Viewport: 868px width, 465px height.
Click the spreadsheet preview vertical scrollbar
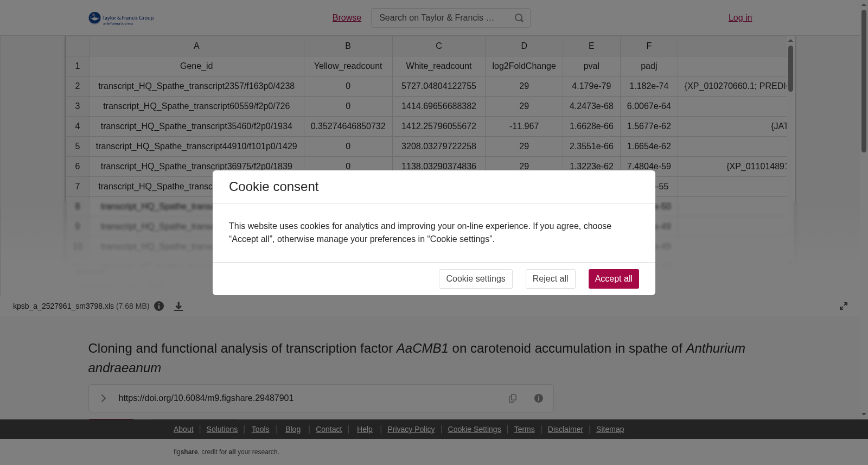[x=790, y=68]
